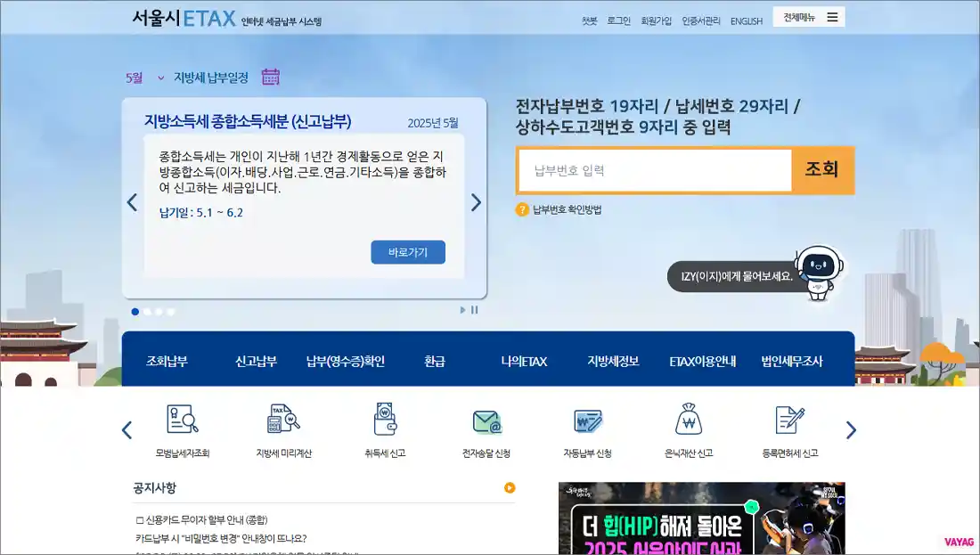Image resolution: width=980 pixels, height=555 pixels.
Task: Select the second carousel indicator dot
Action: tap(147, 312)
